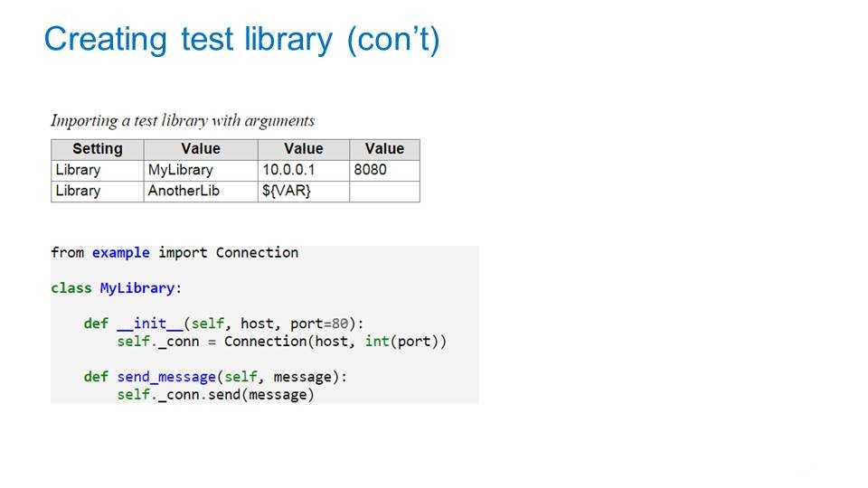Click the last 'Value' column header
This screenshot has width=868, height=488.
pos(384,149)
